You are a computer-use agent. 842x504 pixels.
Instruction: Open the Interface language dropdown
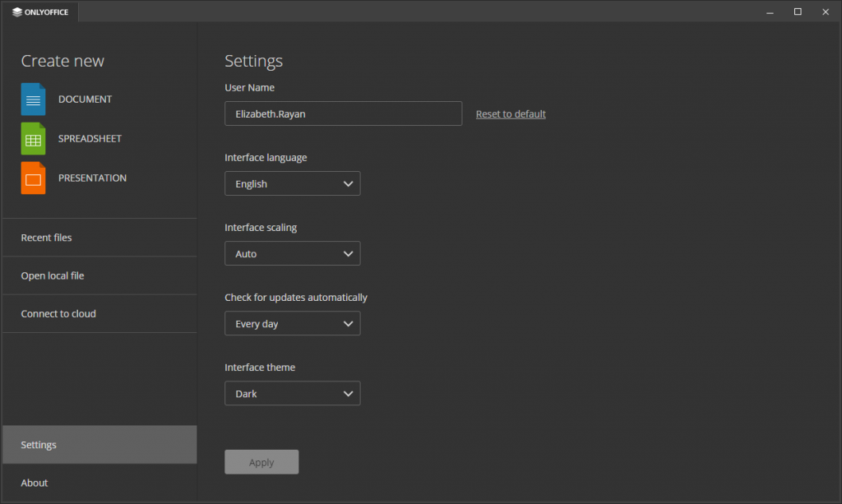[292, 183]
